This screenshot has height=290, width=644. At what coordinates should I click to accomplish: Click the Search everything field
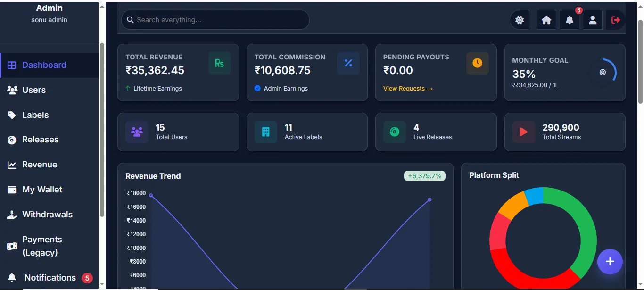tap(215, 20)
